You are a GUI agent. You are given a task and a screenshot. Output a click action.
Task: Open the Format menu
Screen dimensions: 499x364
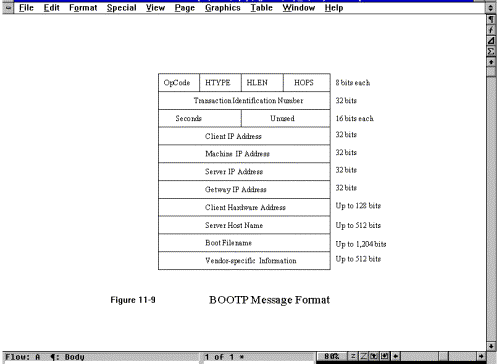[83, 8]
